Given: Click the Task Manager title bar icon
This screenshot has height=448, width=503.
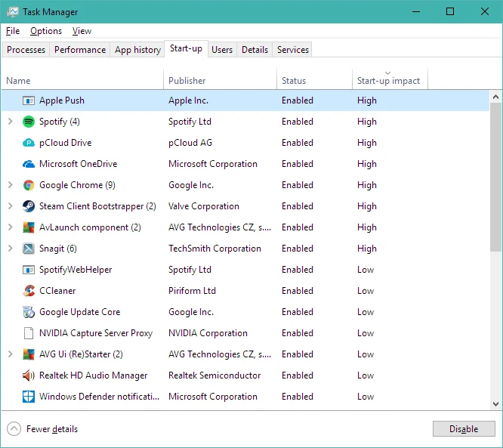Looking at the screenshot, I should [x=13, y=12].
